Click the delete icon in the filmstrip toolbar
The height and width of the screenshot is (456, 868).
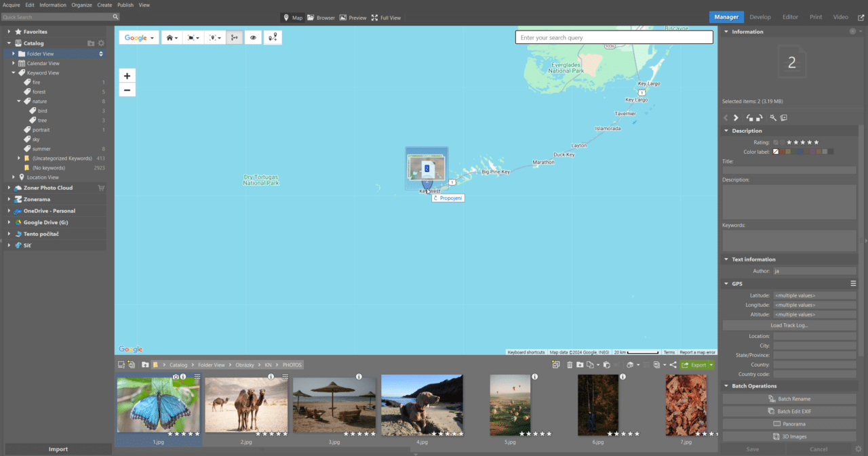(x=570, y=365)
